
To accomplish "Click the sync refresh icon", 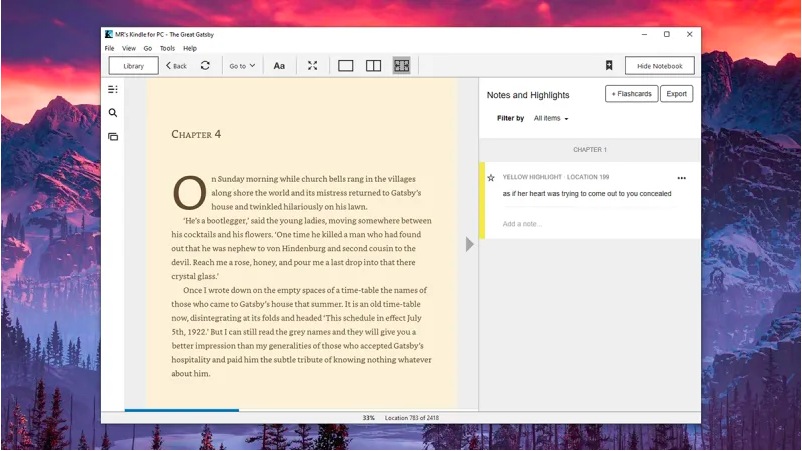I will pyautogui.click(x=205, y=65).
